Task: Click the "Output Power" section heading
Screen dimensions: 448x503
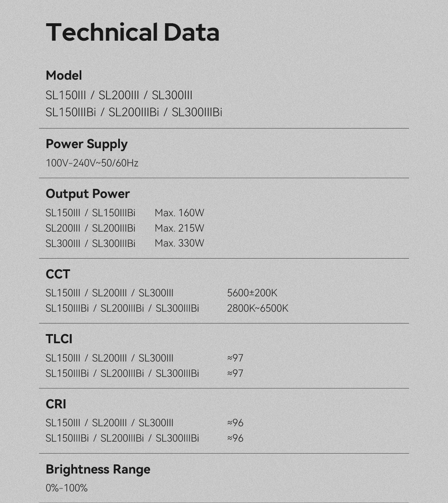Action: pyautogui.click(x=88, y=194)
